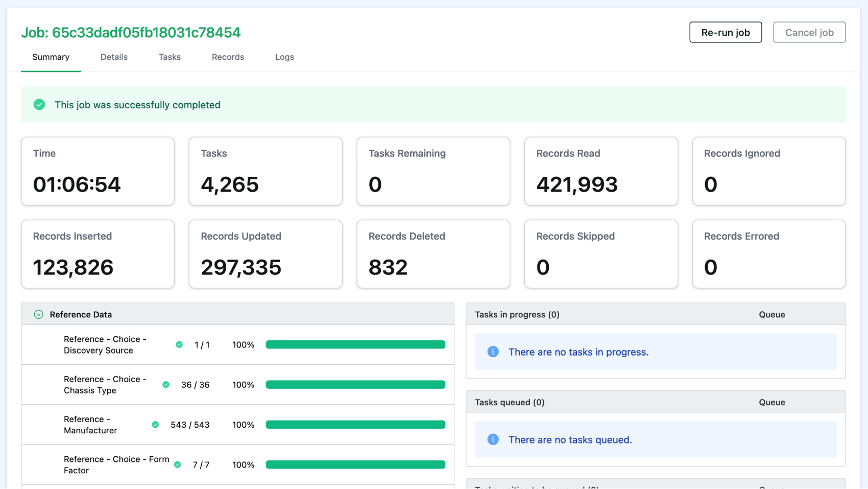Click the Chassis Type completed status icon
Viewport: 868px width, 489px height.
(x=166, y=385)
